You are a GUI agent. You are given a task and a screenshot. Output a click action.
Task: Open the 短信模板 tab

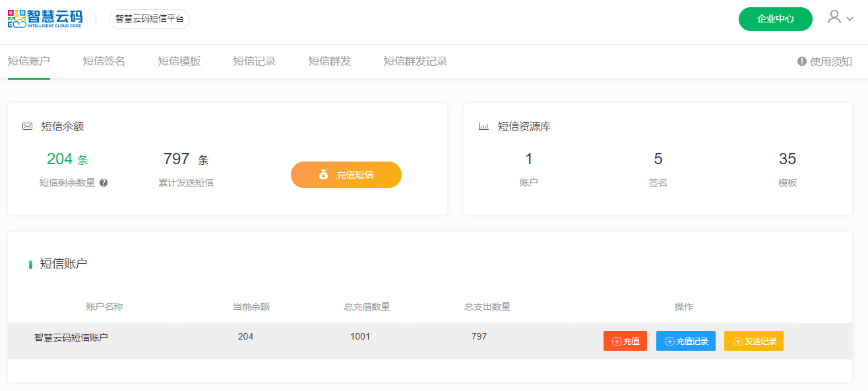coord(179,61)
